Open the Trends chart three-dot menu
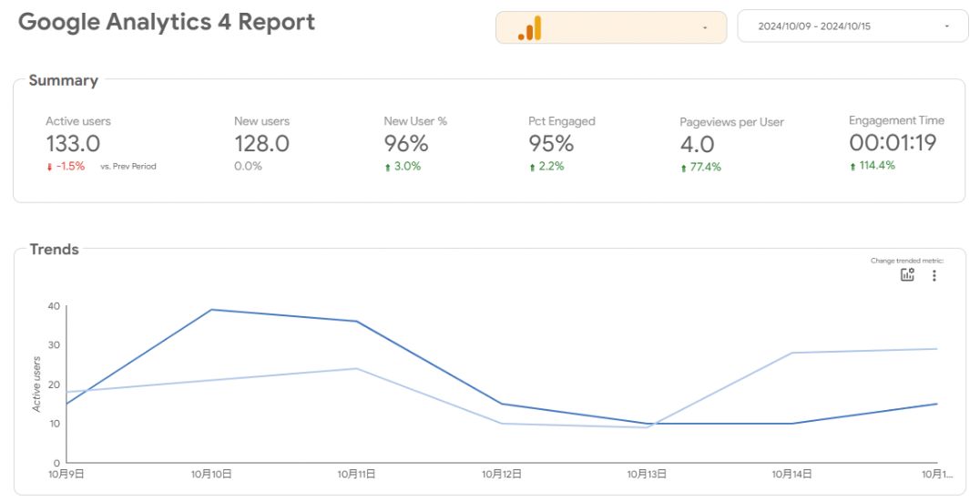 [934, 275]
